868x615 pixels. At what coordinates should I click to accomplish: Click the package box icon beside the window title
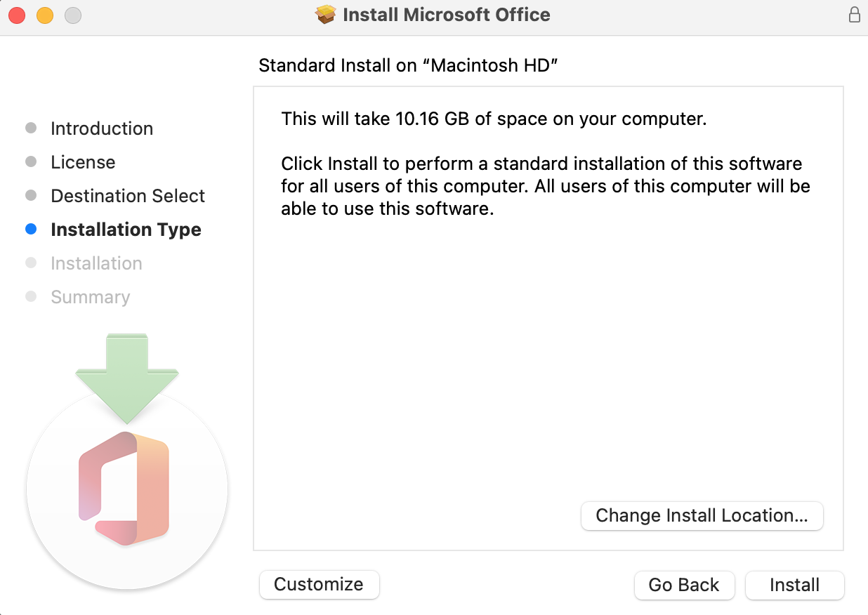326,15
